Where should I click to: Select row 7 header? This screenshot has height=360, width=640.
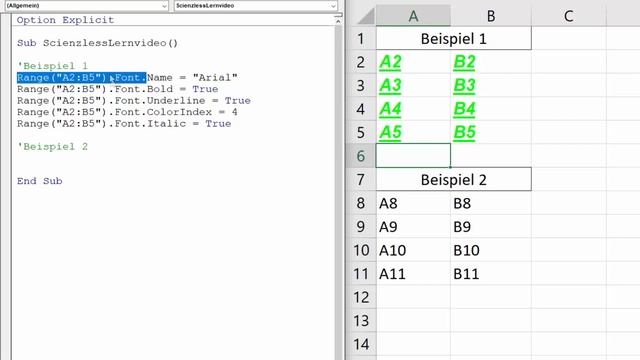(x=361, y=180)
